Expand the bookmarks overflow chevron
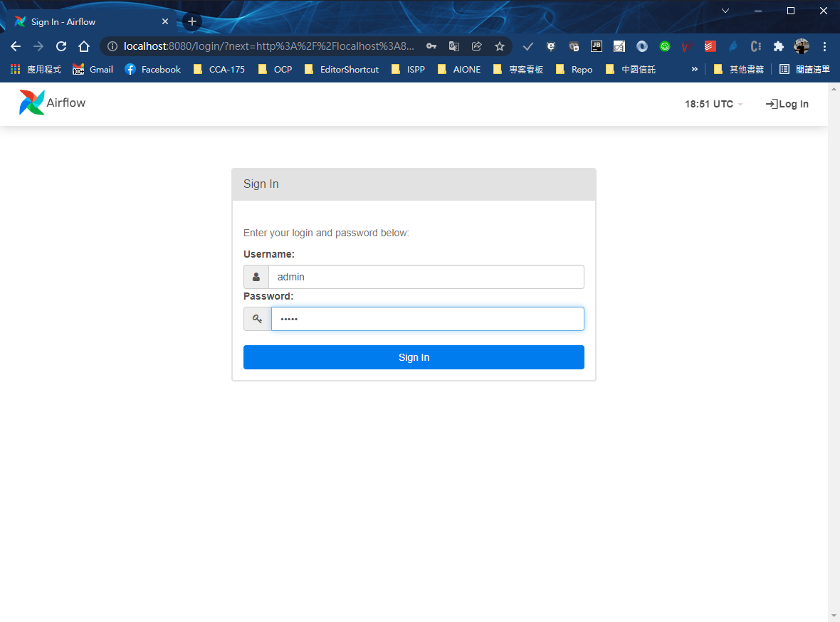 tap(694, 69)
